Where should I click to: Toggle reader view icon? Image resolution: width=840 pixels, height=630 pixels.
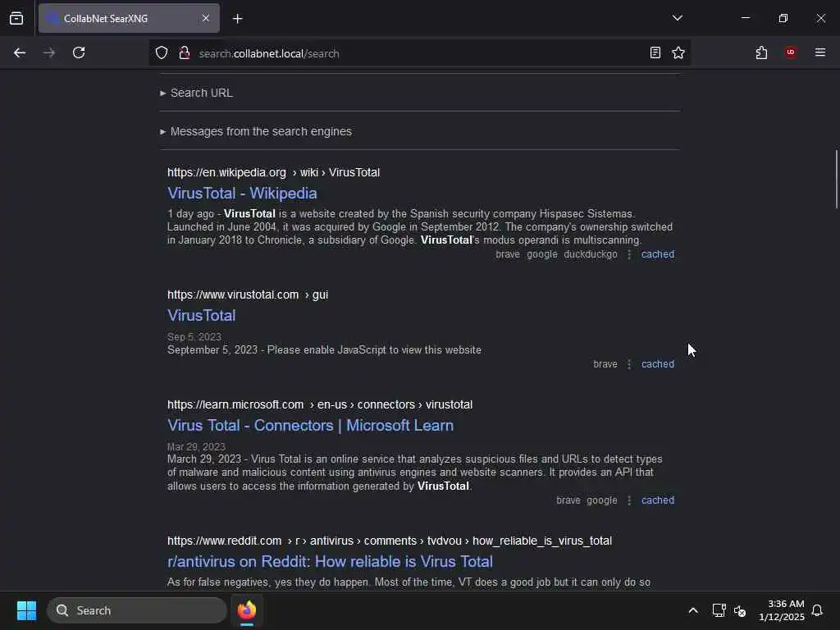click(x=655, y=52)
